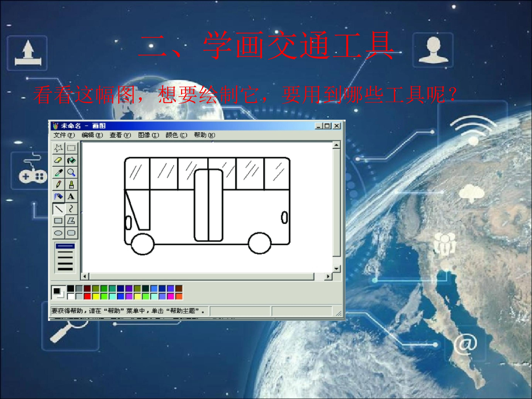Image resolution: width=532 pixels, height=399 pixels.
Task: Select the Magnifier tool
Action: (x=71, y=172)
